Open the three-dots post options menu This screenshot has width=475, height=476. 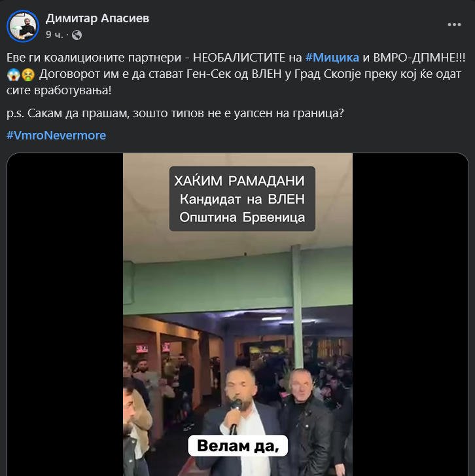tap(454, 25)
